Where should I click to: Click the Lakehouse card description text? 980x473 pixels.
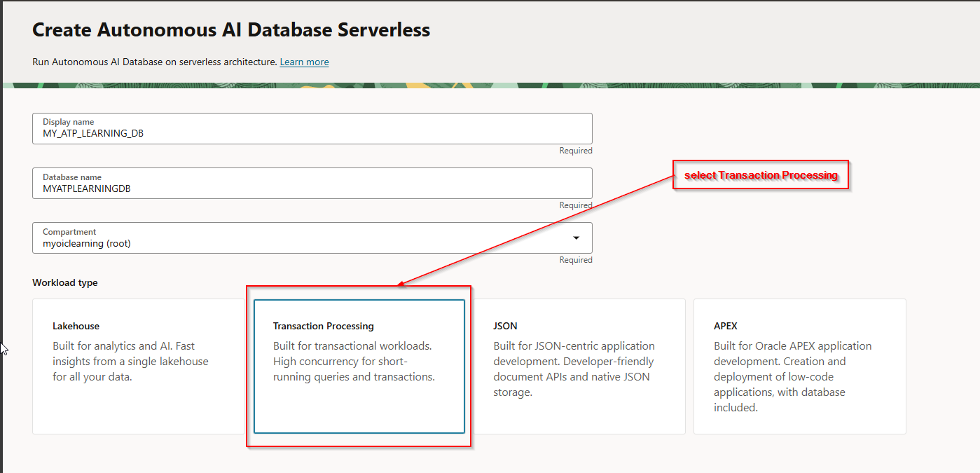(130, 362)
